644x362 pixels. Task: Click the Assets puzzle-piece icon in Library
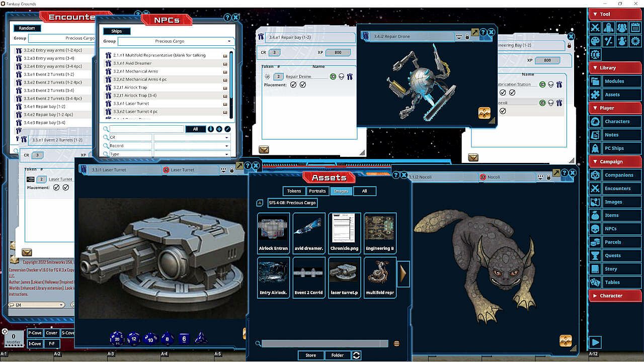(x=595, y=95)
